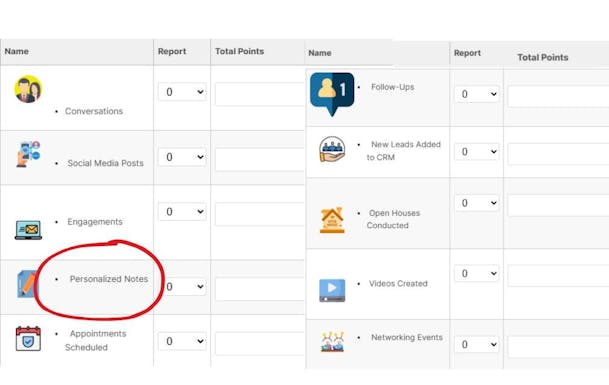609x385 pixels.
Task: Click the Appointments Scheduled calendar icon
Action: [x=28, y=339]
